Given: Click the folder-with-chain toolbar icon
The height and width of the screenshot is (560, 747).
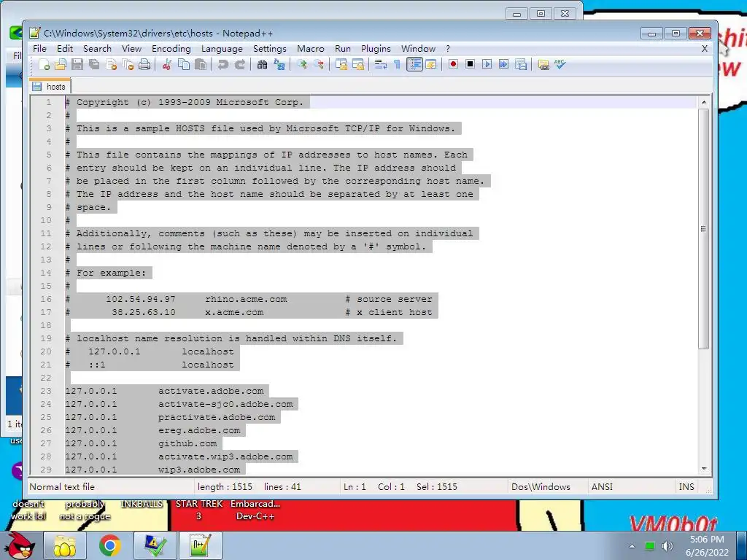Looking at the screenshot, I should (543, 64).
